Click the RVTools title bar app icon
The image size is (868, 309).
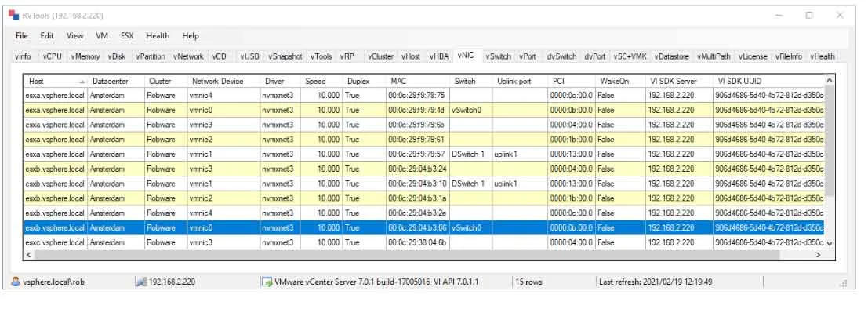[13, 15]
